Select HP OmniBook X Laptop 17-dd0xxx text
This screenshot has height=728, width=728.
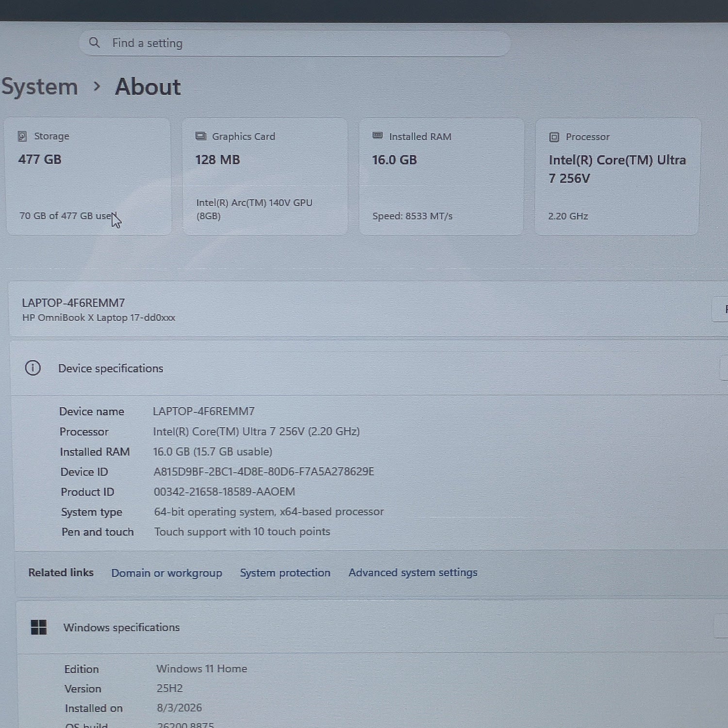(x=99, y=317)
